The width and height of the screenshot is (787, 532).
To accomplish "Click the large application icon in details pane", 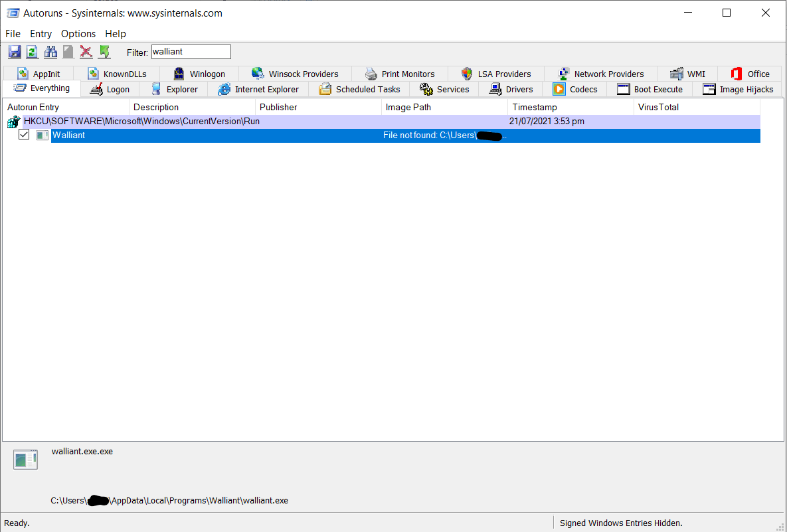I will (26, 460).
